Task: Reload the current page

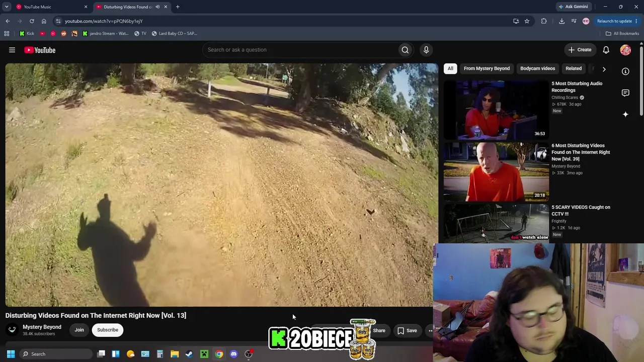Action: [x=32, y=21]
